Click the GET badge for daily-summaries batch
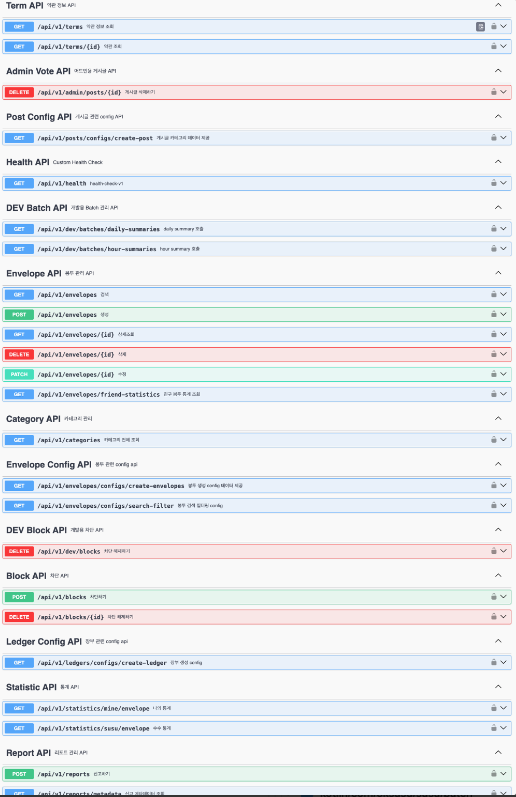The image size is (516, 797). coord(19,229)
